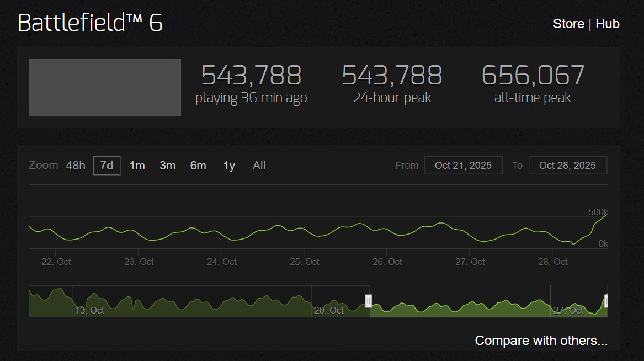Screen dimensions: 644x361
Task: Select the 48h zoom range
Action: click(x=76, y=166)
